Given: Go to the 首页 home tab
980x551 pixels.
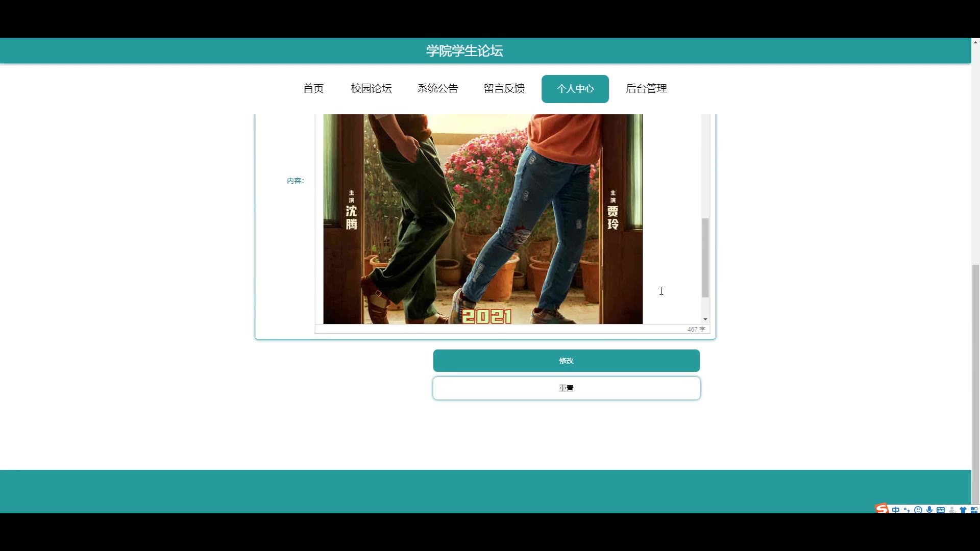Looking at the screenshot, I should point(313,89).
